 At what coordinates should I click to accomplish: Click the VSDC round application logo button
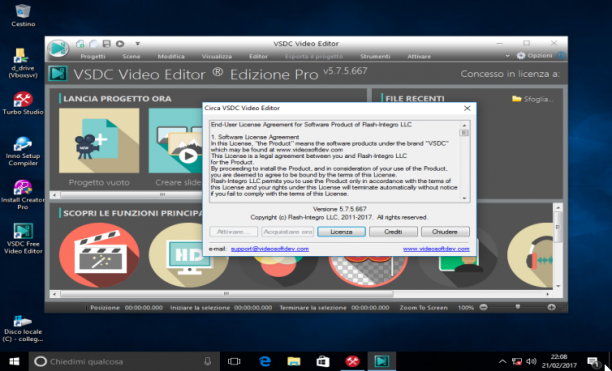point(58,49)
